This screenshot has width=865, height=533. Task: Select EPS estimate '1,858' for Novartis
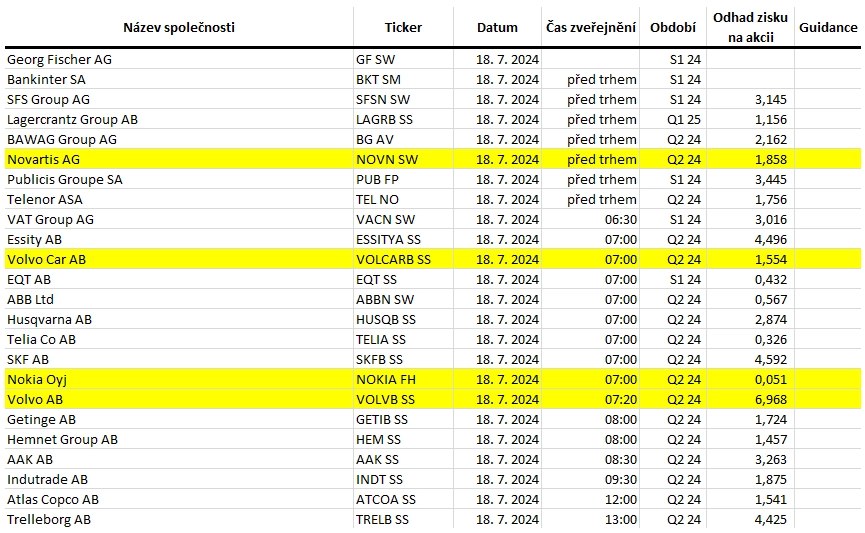point(771,159)
